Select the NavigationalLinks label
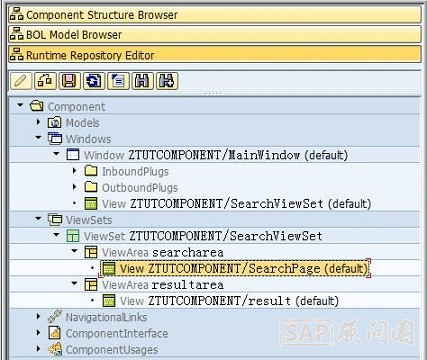 tap(106, 317)
